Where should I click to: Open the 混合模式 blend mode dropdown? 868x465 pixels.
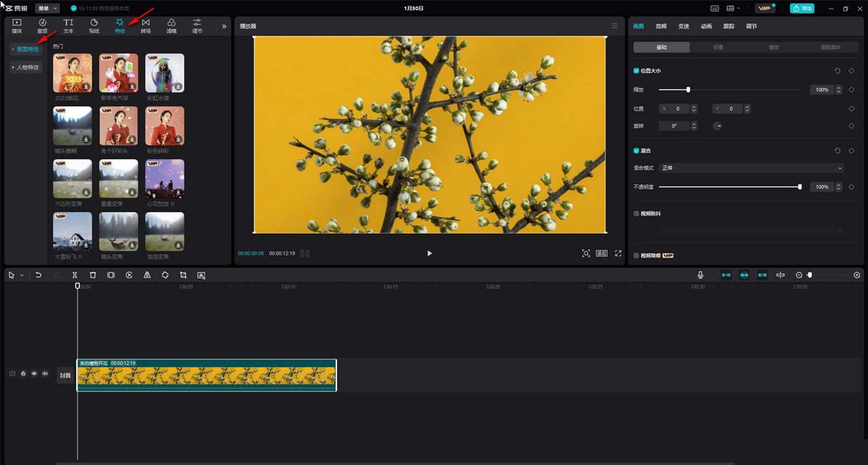pos(752,168)
